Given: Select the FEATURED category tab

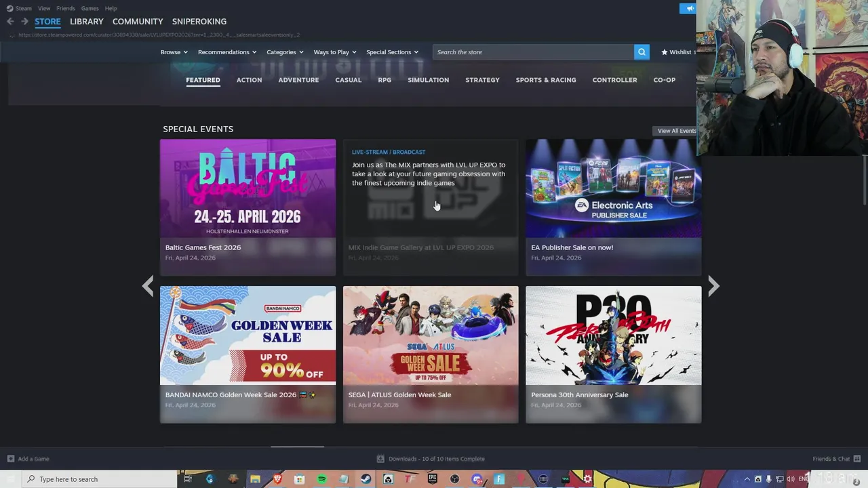Looking at the screenshot, I should coord(203,80).
